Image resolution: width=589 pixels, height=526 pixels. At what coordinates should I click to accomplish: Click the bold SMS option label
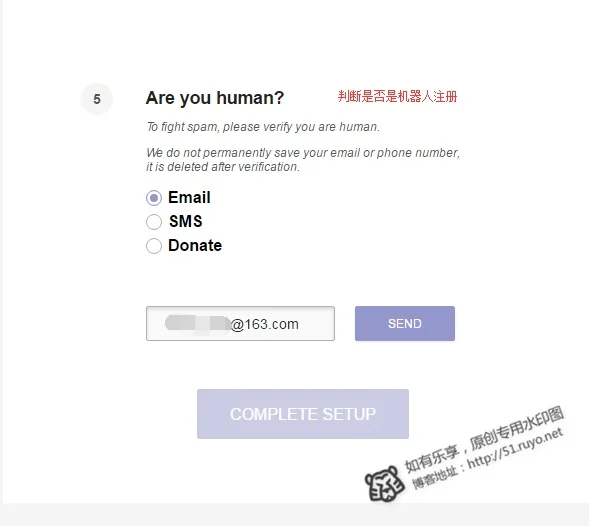[x=186, y=221]
